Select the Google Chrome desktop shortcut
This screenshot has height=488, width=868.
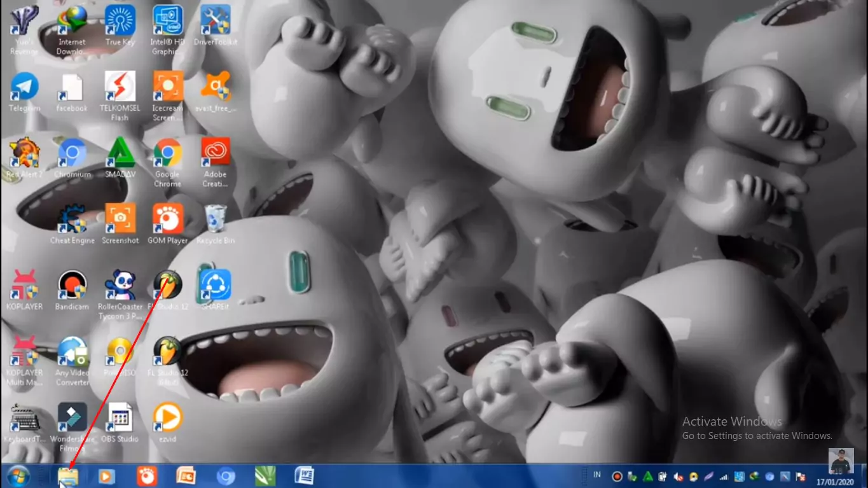168,163
